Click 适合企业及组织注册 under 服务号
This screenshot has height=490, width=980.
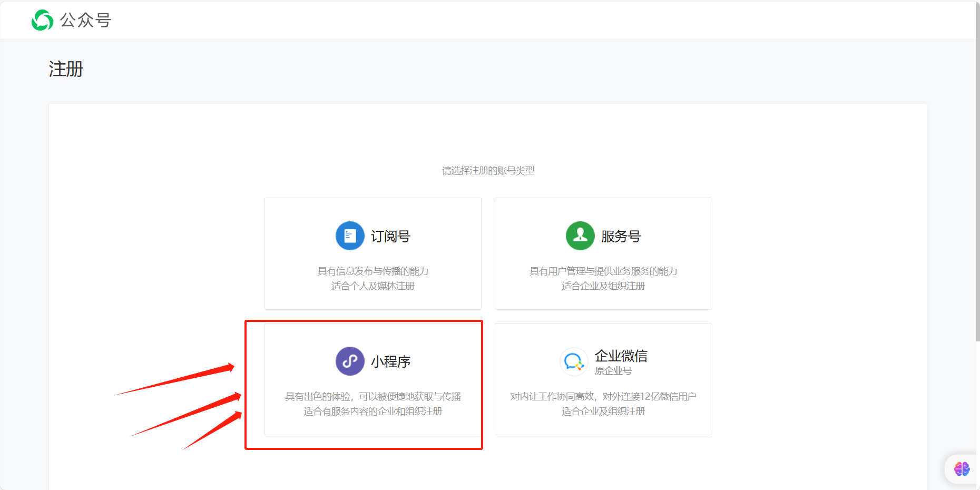tap(603, 286)
